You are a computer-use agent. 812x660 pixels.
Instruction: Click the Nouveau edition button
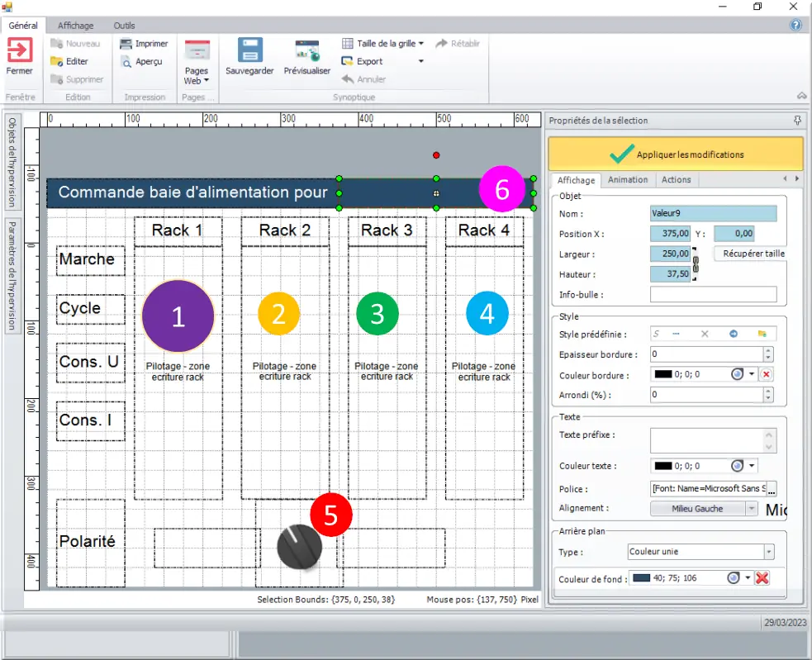[x=76, y=44]
